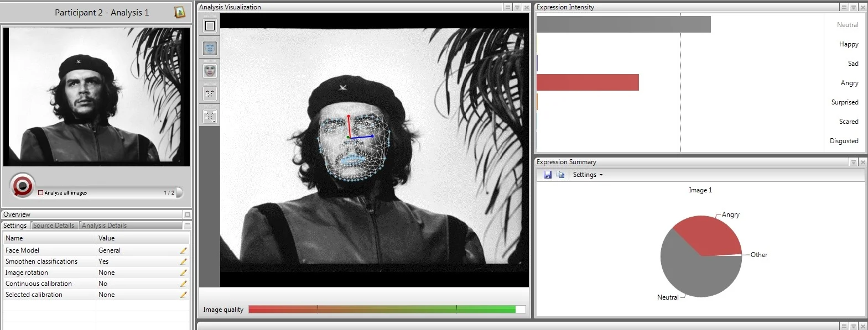The height and width of the screenshot is (330, 868).
Task: Click the Angry label in intensity chart
Action: pyautogui.click(x=850, y=83)
